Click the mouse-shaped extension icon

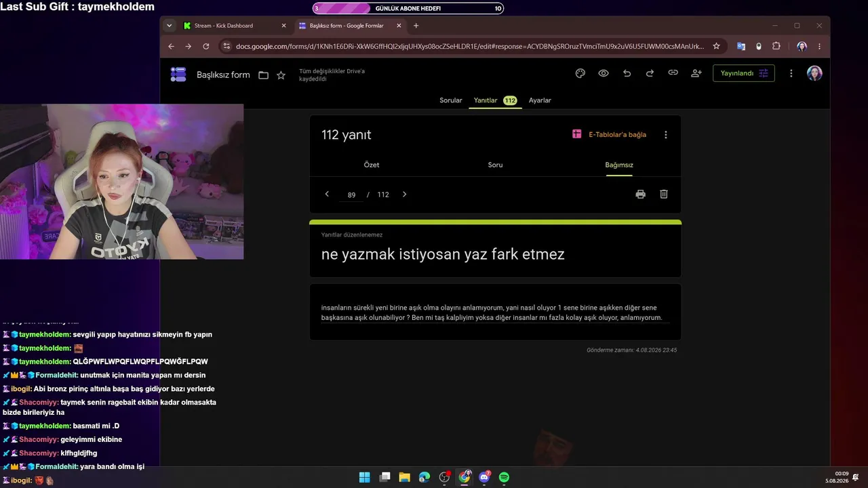[759, 46]
